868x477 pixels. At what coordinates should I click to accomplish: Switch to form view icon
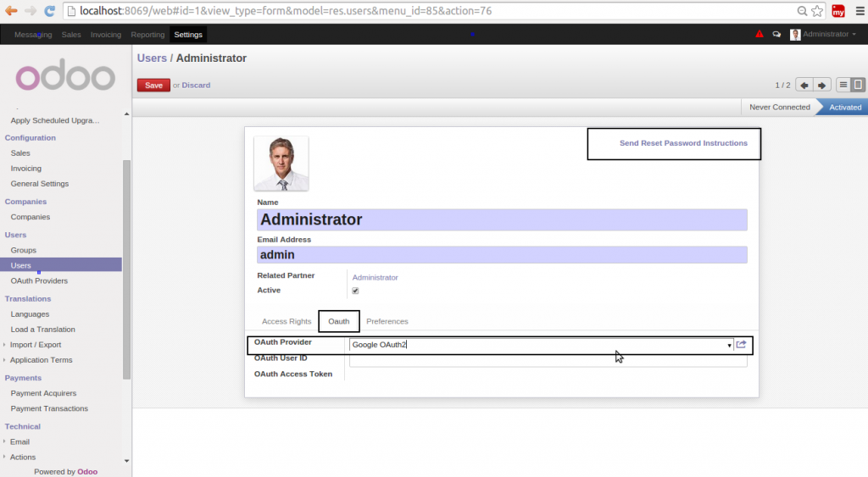pos(858,85)
